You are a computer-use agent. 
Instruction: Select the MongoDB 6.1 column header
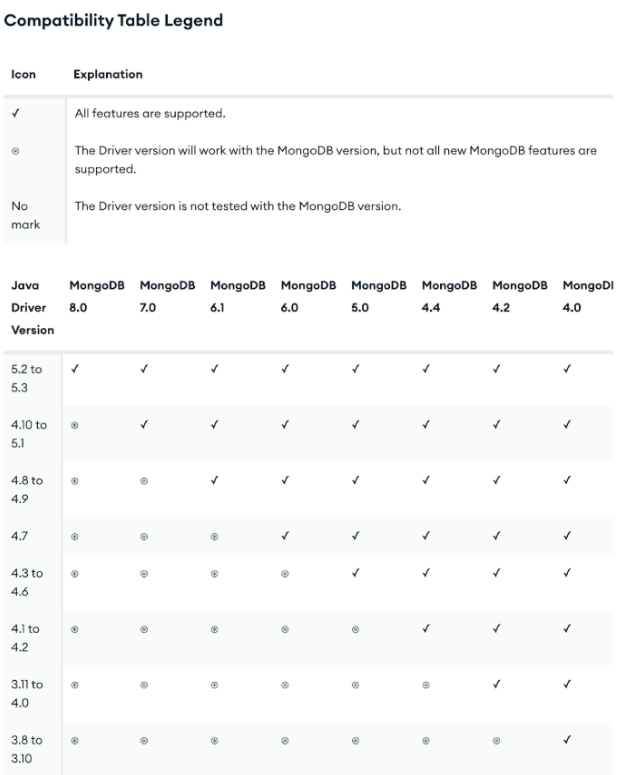coord(238,296)
